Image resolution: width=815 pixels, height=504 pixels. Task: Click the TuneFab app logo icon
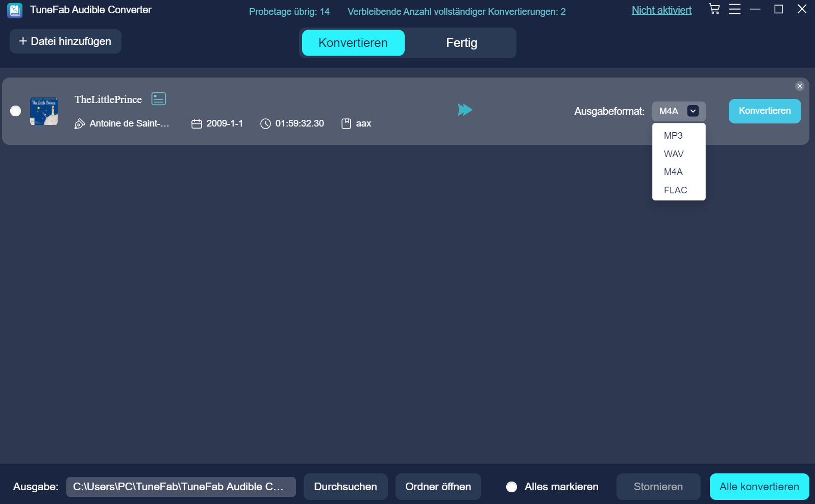coord(15,10)
